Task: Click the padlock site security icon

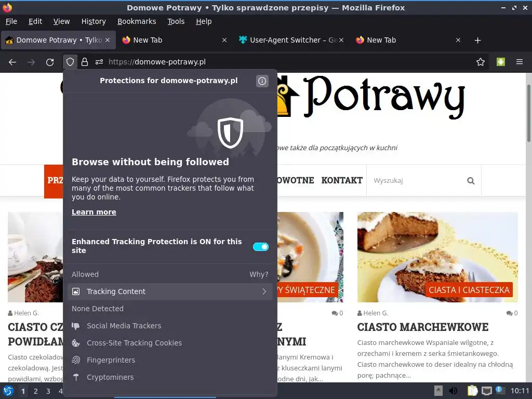Action: [85, 62]
